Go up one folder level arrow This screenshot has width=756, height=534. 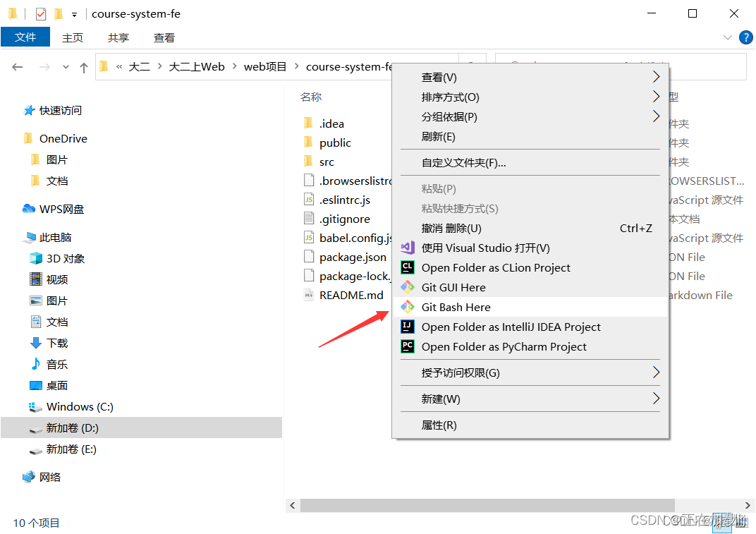coord(84,68)
